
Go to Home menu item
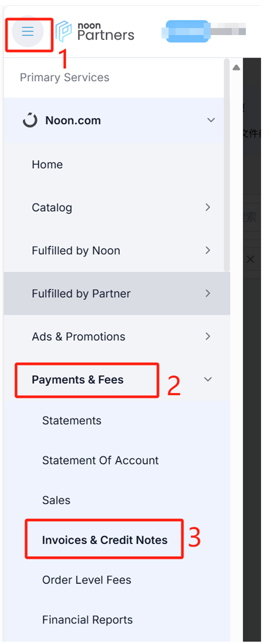coord(47,164)
